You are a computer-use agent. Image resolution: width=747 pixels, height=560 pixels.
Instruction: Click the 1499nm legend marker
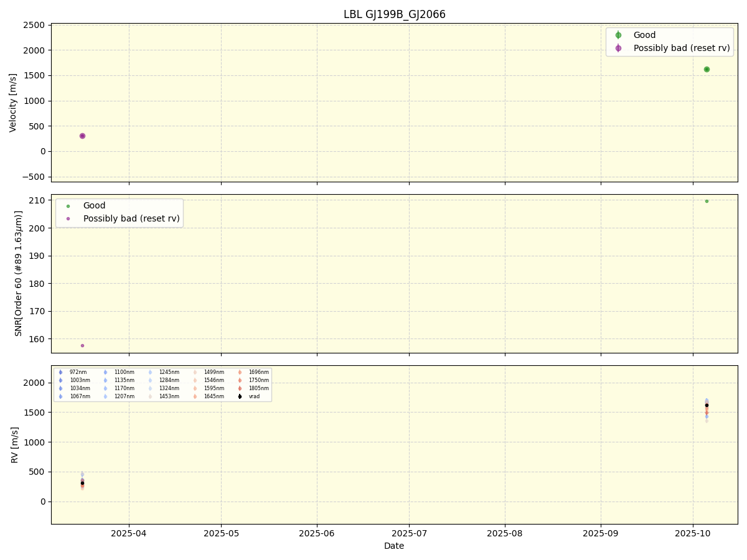tap(195, 372)
